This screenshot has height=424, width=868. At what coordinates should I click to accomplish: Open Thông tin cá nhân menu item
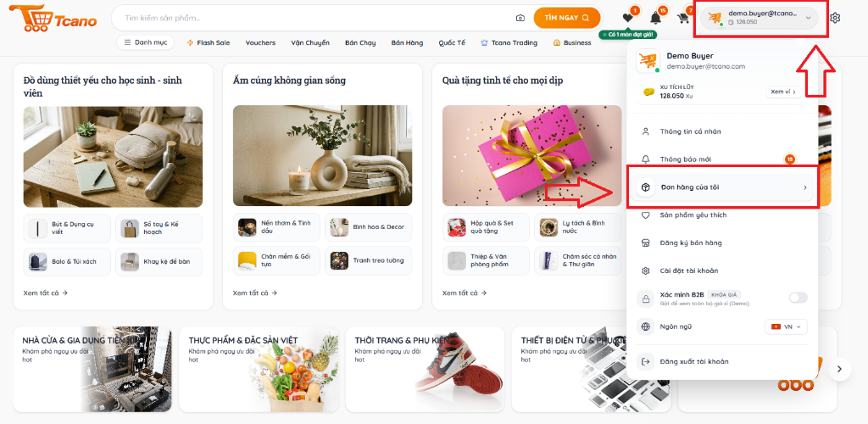click(x=722, y=131)
